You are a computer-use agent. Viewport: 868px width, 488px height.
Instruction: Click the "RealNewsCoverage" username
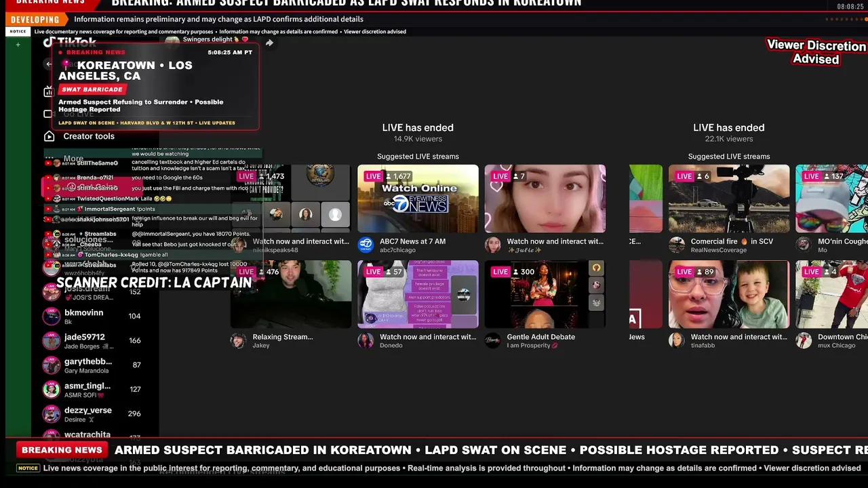point(719,250)
